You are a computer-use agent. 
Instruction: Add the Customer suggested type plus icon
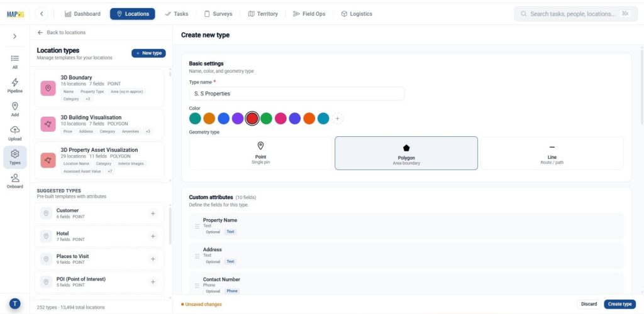153,213
